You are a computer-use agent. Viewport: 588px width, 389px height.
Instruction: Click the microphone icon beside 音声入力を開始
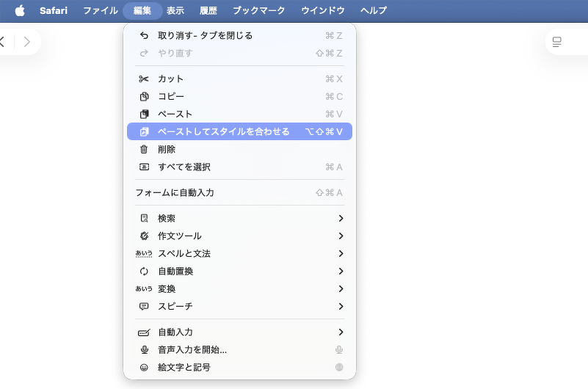coord(144,349)
